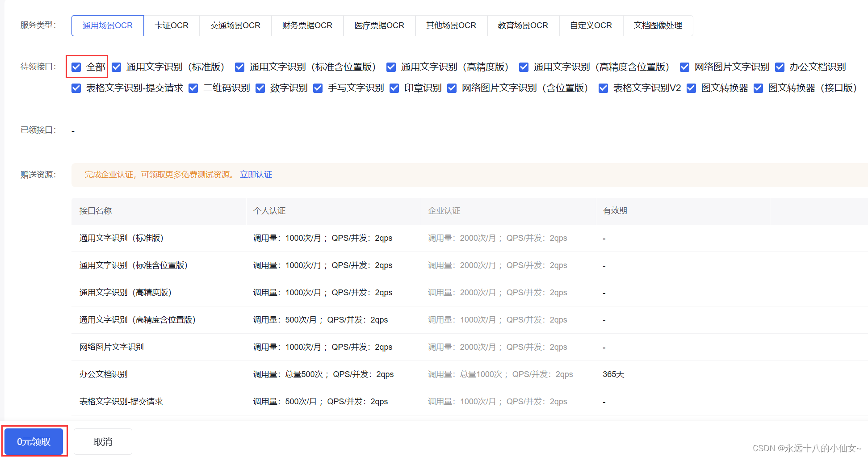The height and width of the screenshot is (457, 868).
Task: Open the 教育场景OCR tab
Action: tap(523, 25)
